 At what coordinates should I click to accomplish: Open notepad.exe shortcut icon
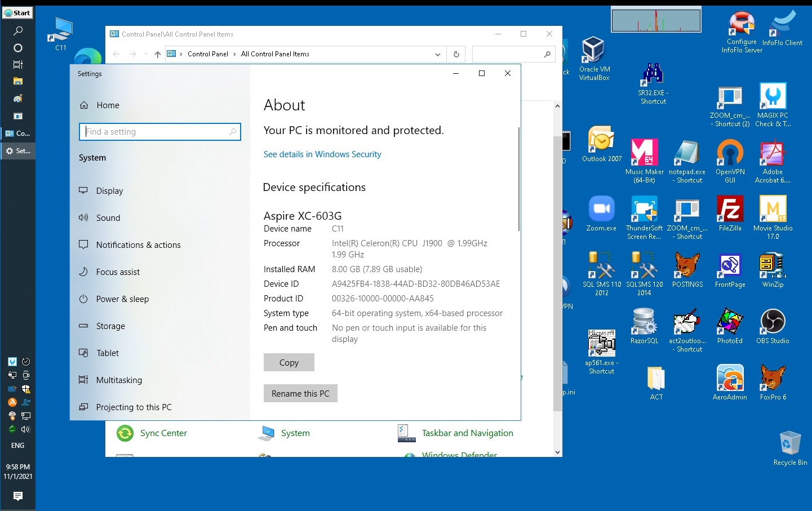coord(687,161)
